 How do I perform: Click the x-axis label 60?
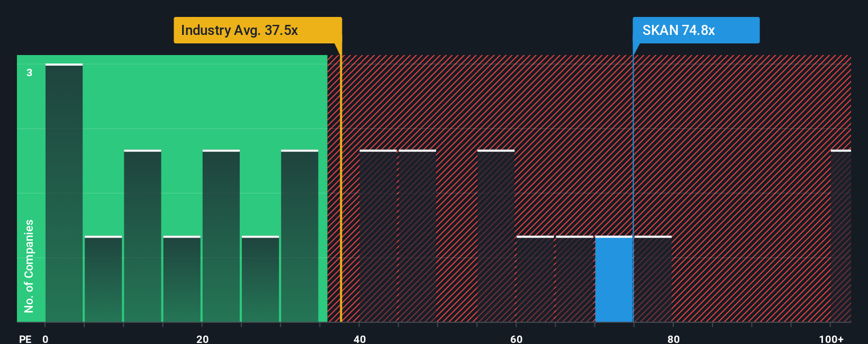(516, 339)
